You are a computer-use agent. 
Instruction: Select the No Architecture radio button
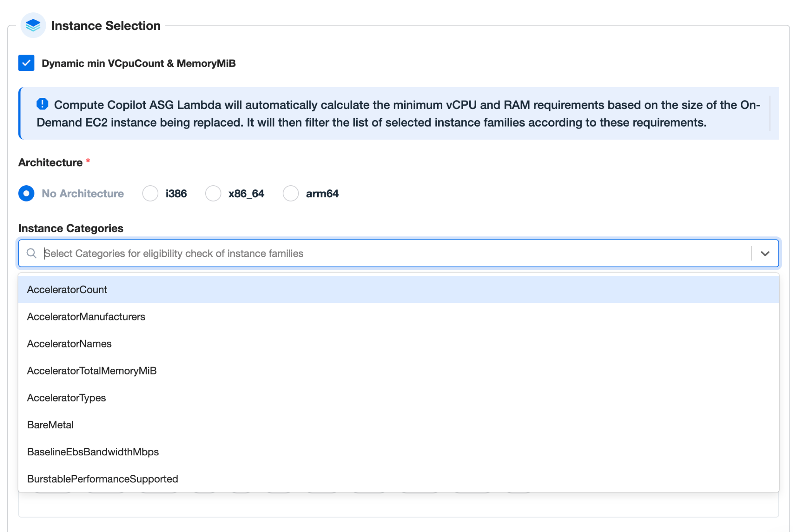(26, 193)
